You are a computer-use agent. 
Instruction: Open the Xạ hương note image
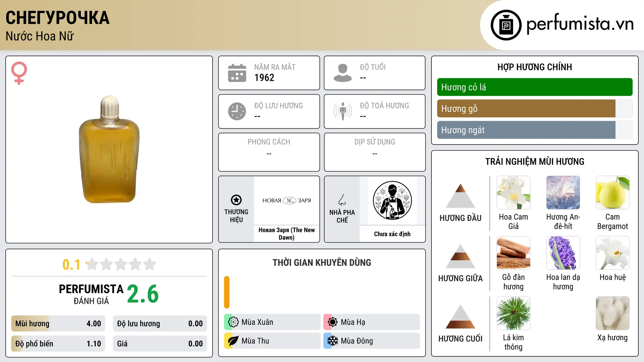(613, 313)
